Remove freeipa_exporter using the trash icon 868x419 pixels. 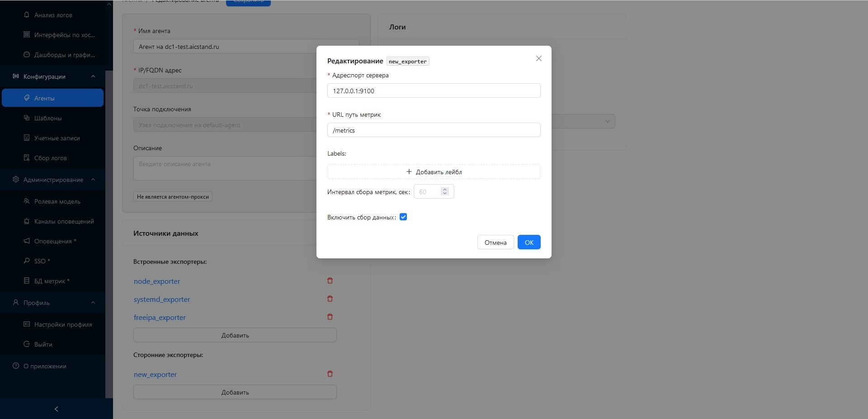point(330,317)
